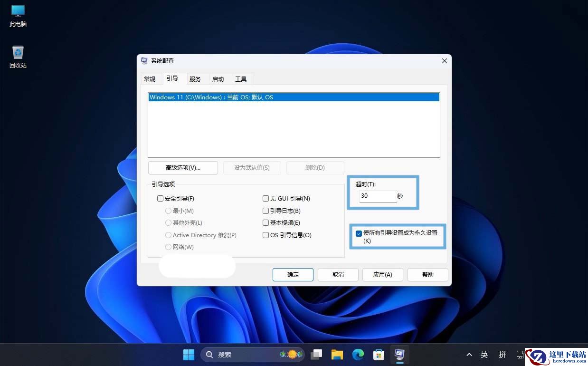Open the 此电脑 desktop icon
Viewport: 588px width, 366px height.
18,15
